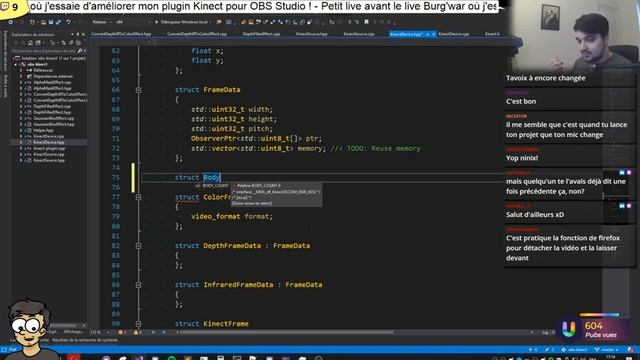This screenshot has width=640, height=360.
Task: Collapse the struct KinectFrame code block
Action: coord(138,324)
